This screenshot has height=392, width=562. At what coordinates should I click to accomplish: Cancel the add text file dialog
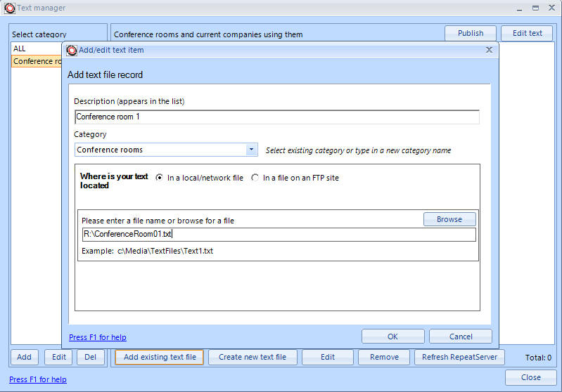tap(460, 337)
